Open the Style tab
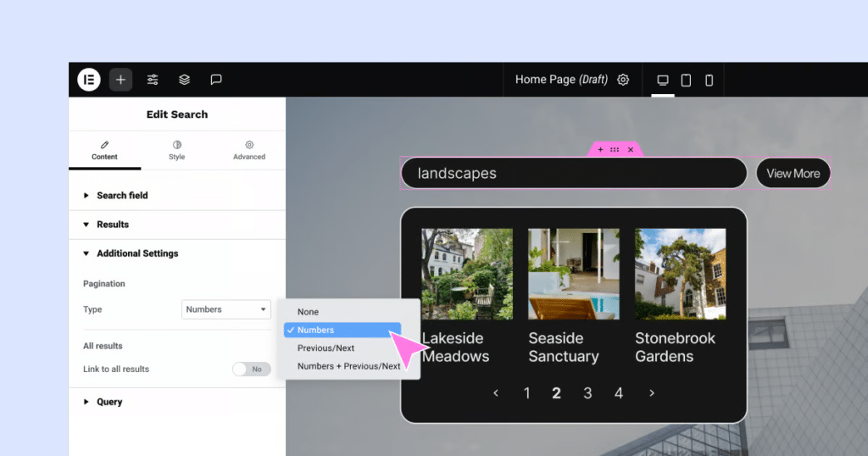Viewport: 868px width, 456px height. (x=176, y=151)
